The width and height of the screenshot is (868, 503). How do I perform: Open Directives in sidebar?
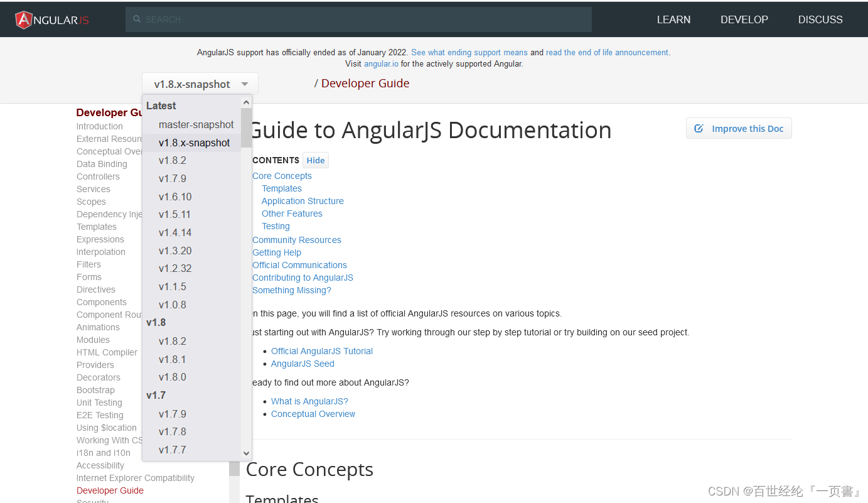(96, 289)
